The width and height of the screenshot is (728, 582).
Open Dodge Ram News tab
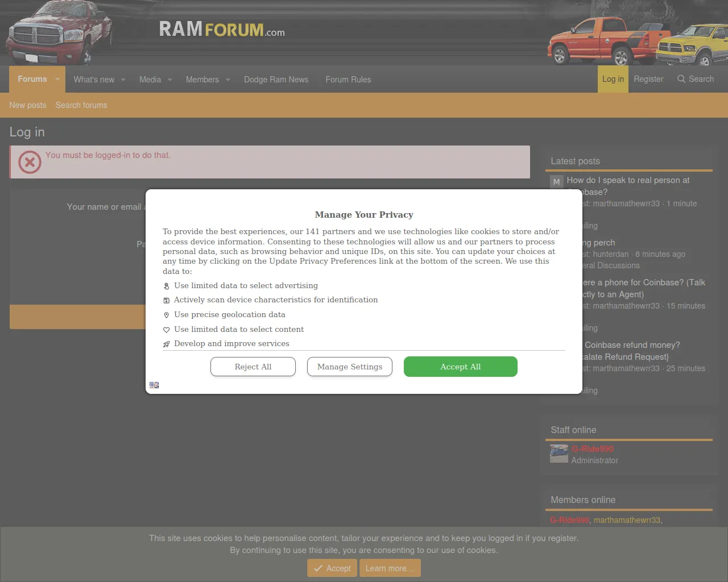point(276,80)
